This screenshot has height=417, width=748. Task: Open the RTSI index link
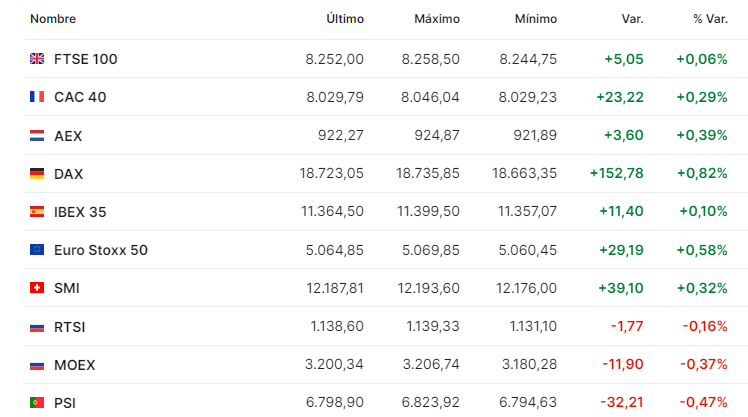pyautogui.click(x=70, y=327)
